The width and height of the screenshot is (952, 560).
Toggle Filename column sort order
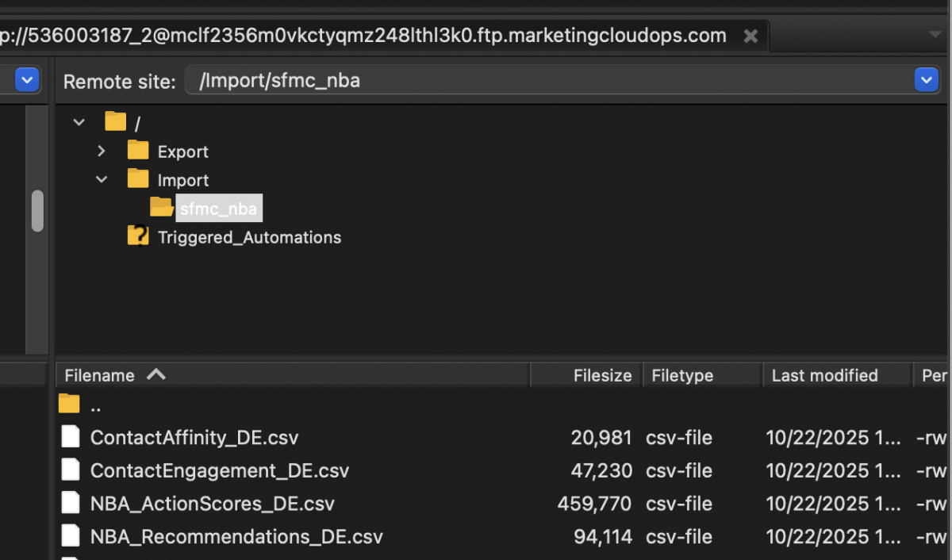113,374
